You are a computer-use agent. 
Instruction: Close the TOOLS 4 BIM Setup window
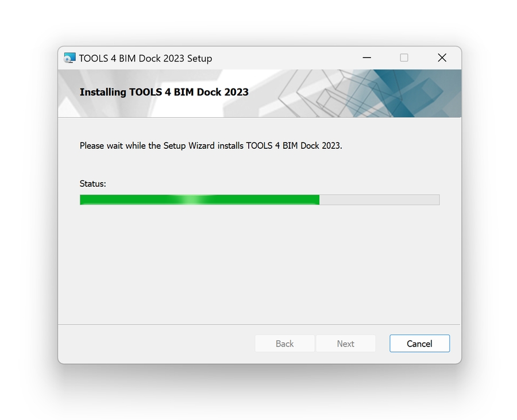tap(442, 57)
